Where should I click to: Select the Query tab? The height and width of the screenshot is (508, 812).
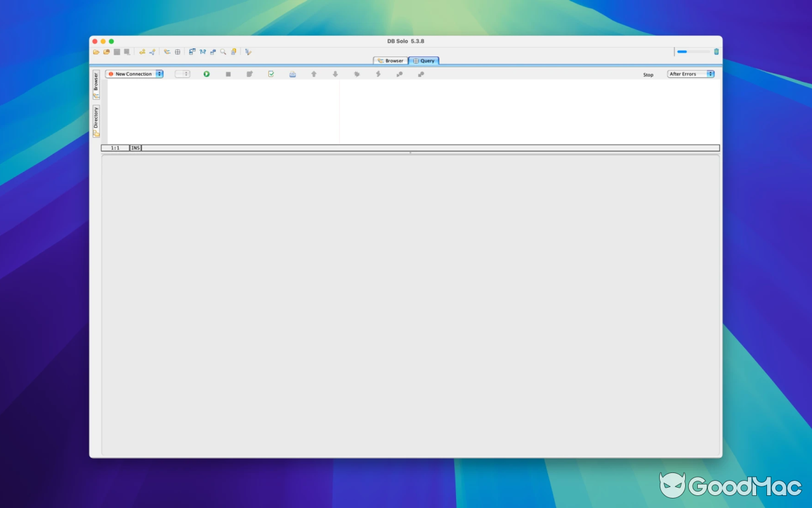coord(423,60)
